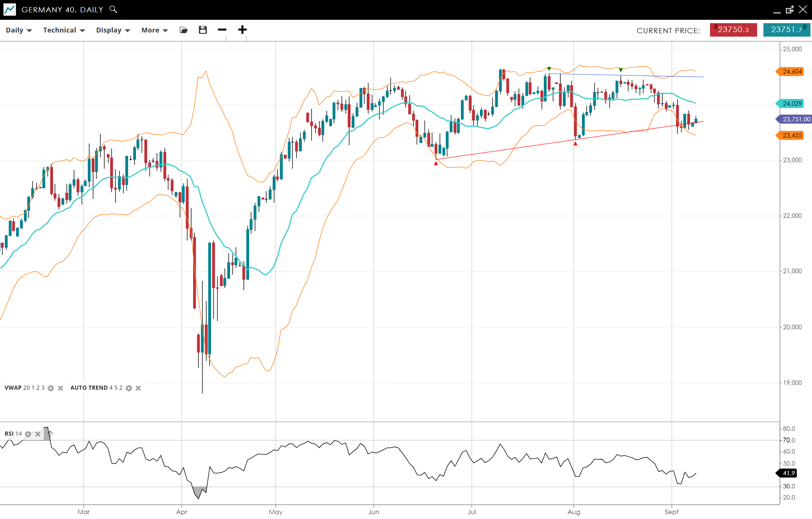Save the chart with floppy disk icon
Viewport: 812px width, 519px height.
click(x=203, y=30)
